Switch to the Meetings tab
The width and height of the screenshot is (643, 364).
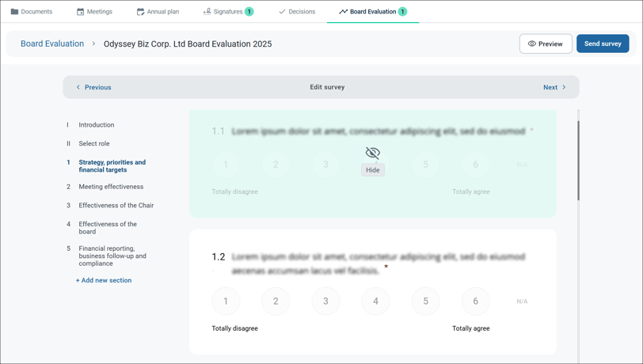click(94, 12)
